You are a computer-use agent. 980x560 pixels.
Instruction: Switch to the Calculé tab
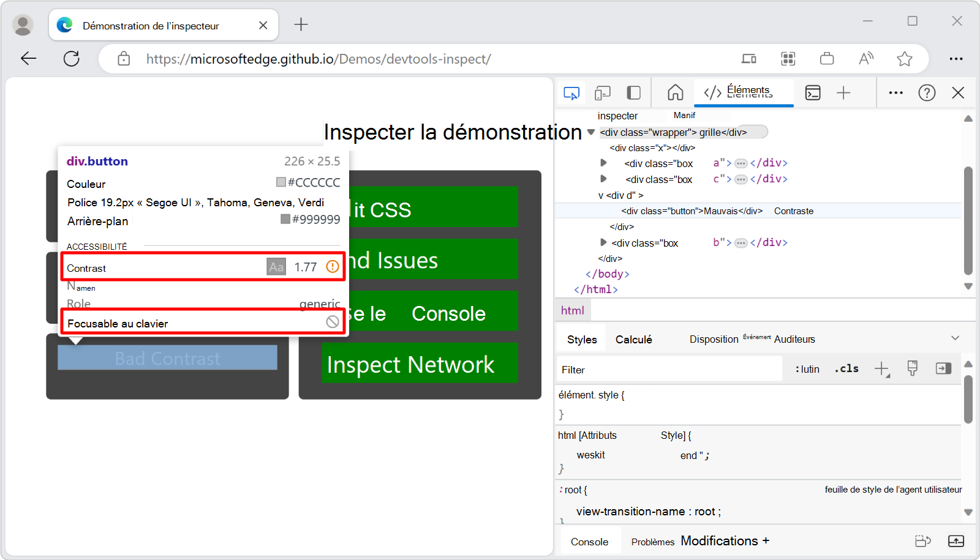click(633, 340)
